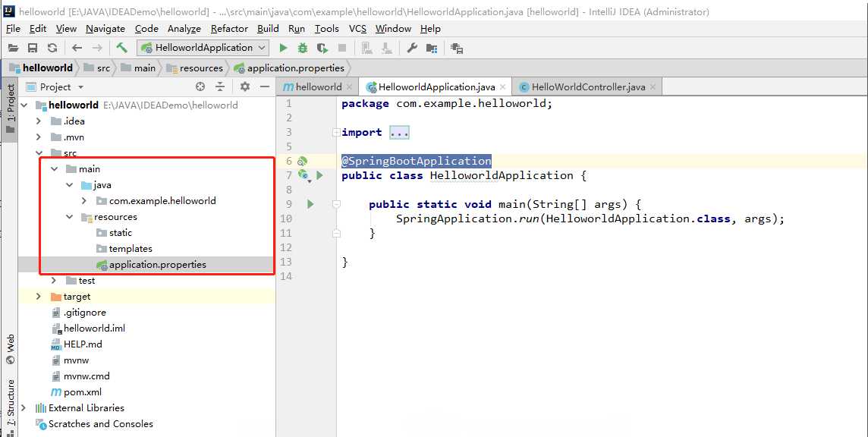Image resolution: width=868 pixels, height=437 pixels.
Task: Click the Spring bean gutter icon next to @SpringBootApplication
Action: point(302,161)
